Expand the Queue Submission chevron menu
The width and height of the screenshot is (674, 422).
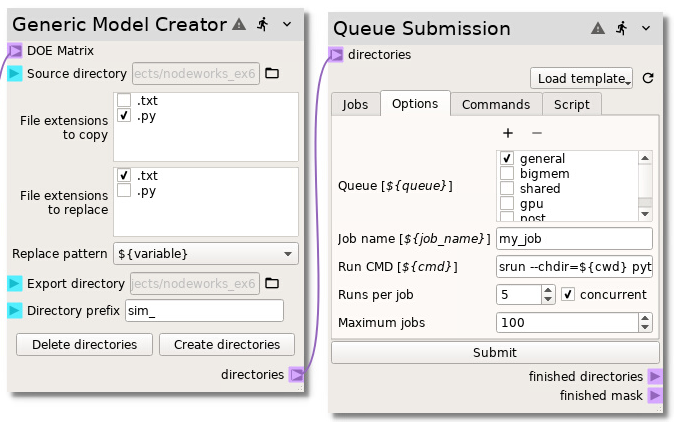(x=646, y=29)
